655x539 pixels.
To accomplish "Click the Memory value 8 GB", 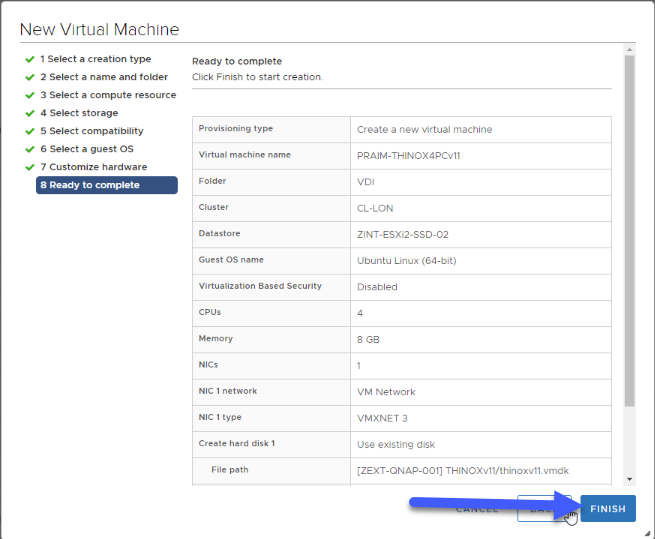I will 368,340.
